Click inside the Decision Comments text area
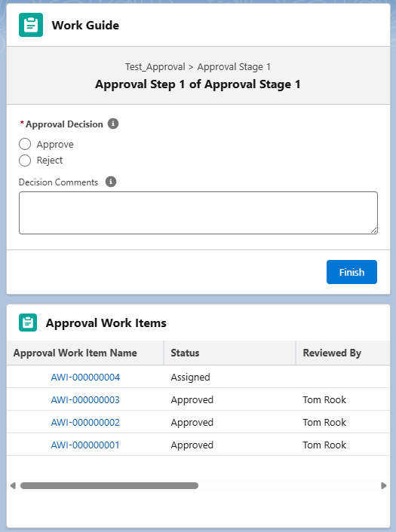The image size is (396, 532). pos(198,212)
